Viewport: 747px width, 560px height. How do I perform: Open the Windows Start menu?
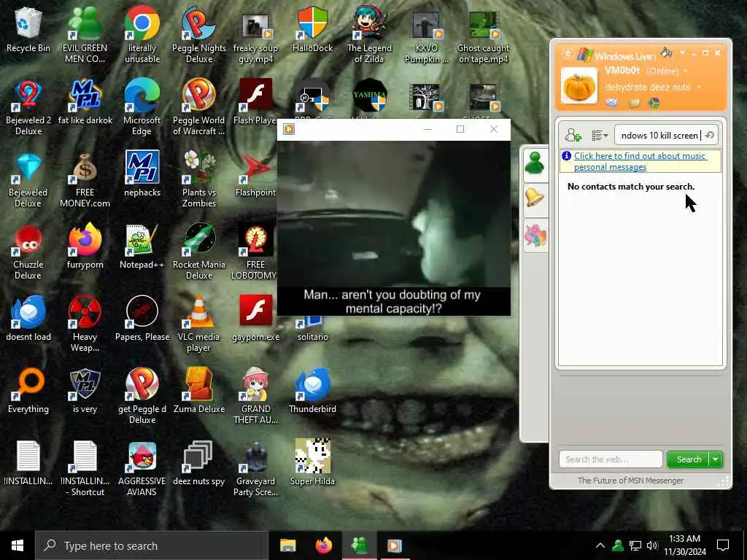[18, 545]
